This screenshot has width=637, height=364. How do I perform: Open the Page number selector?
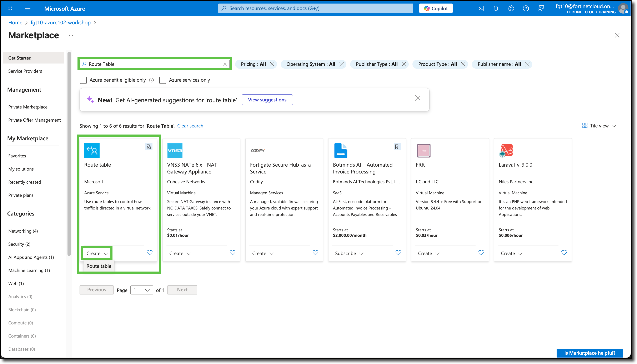tap(141, 290)
